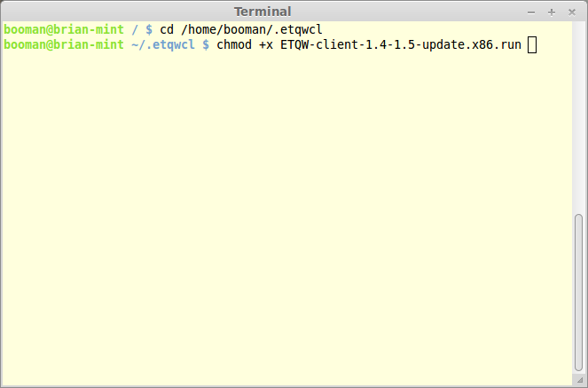Click the resize grip in window corner
The height and width of the screenshot is (388, 588).
coord(580,380)
